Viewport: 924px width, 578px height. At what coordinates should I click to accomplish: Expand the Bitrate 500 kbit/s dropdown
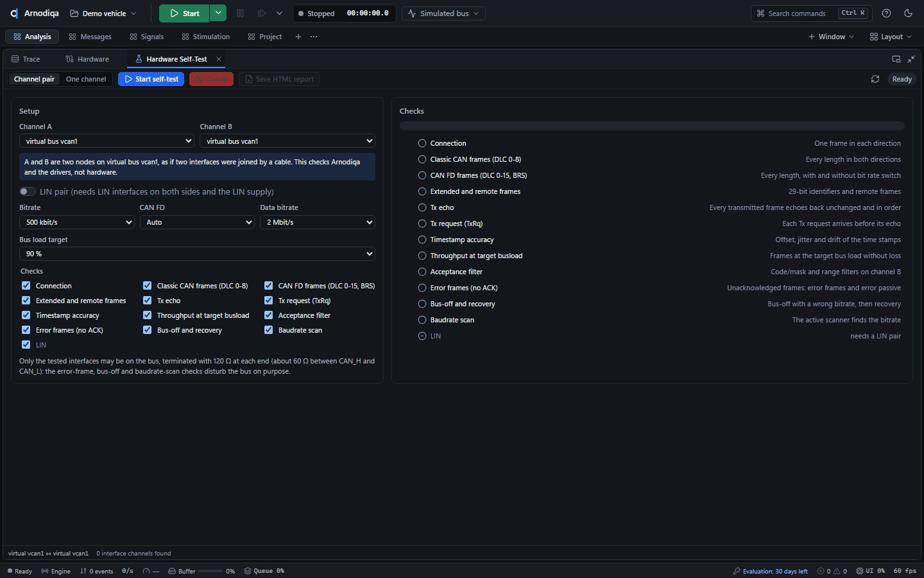pyautogui.click(x=77, y=222)
